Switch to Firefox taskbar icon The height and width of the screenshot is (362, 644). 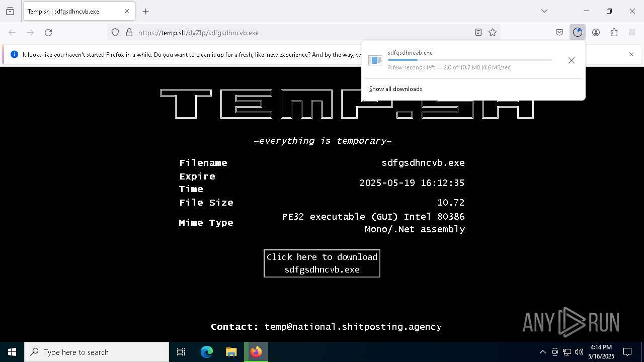coord(256,352)
